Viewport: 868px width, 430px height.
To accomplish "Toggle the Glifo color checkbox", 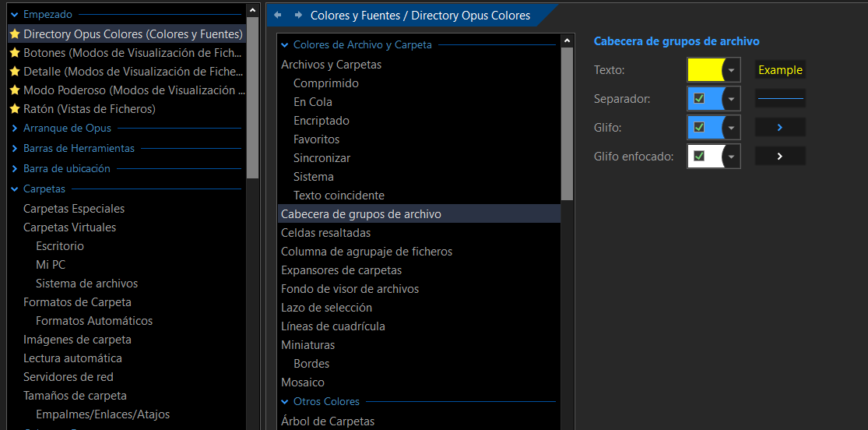I will (699, 128).
